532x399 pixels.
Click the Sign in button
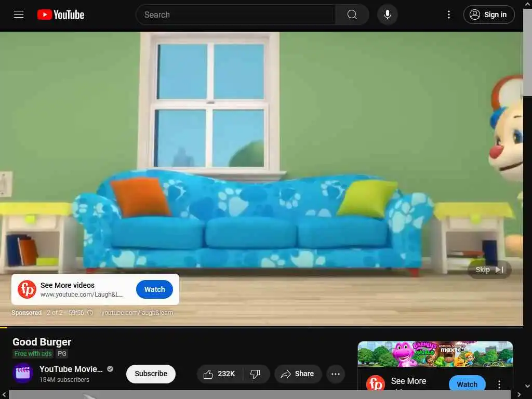click(x=489, y=15)
